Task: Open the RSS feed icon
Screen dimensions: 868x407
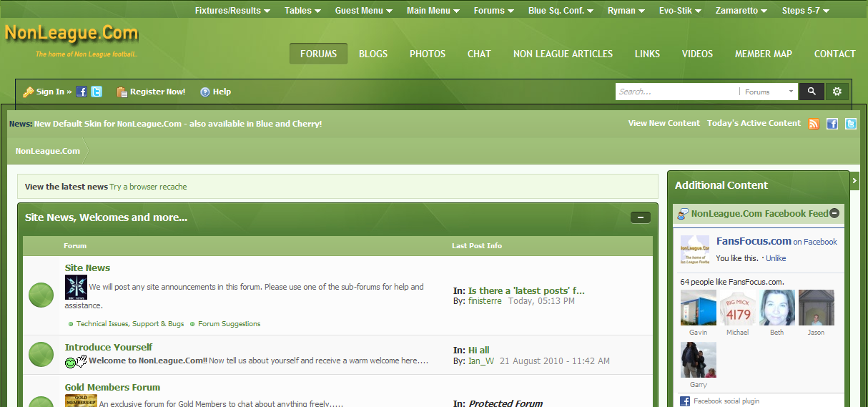Action: (814, 124)
